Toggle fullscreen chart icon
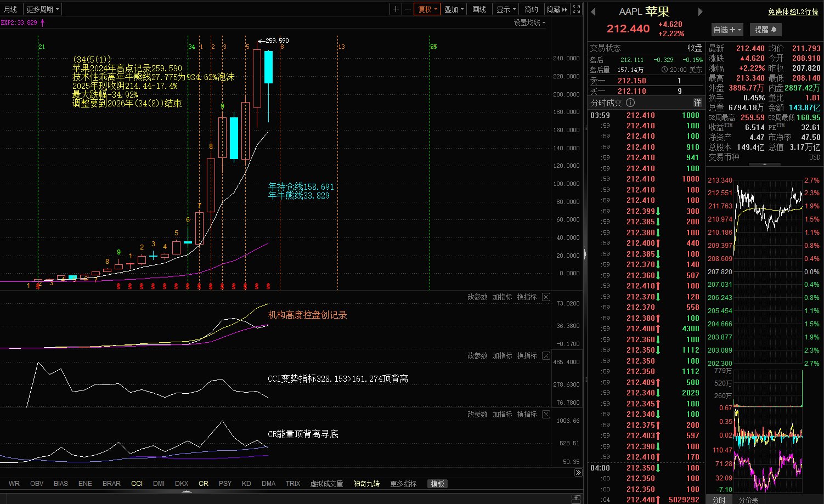 click(576, 9)
